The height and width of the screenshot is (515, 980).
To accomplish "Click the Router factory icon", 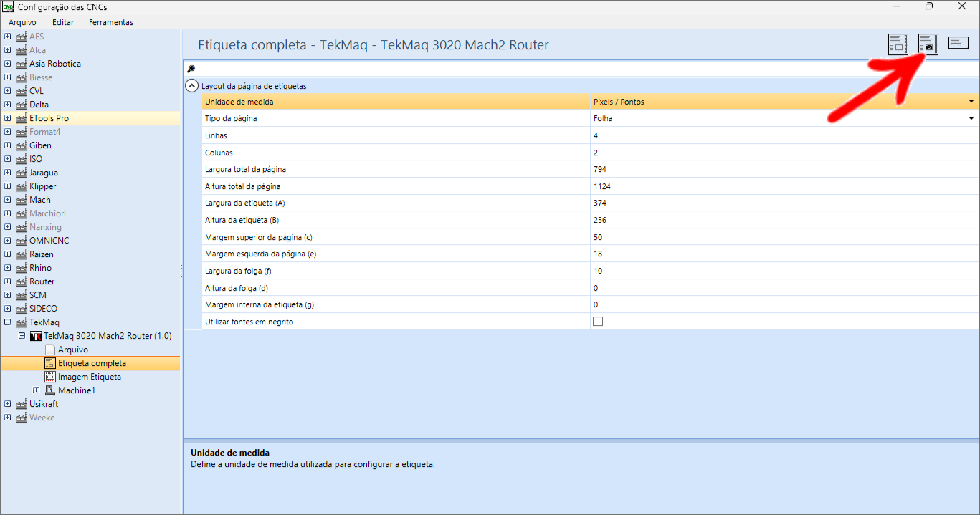I will coord(21,281).
